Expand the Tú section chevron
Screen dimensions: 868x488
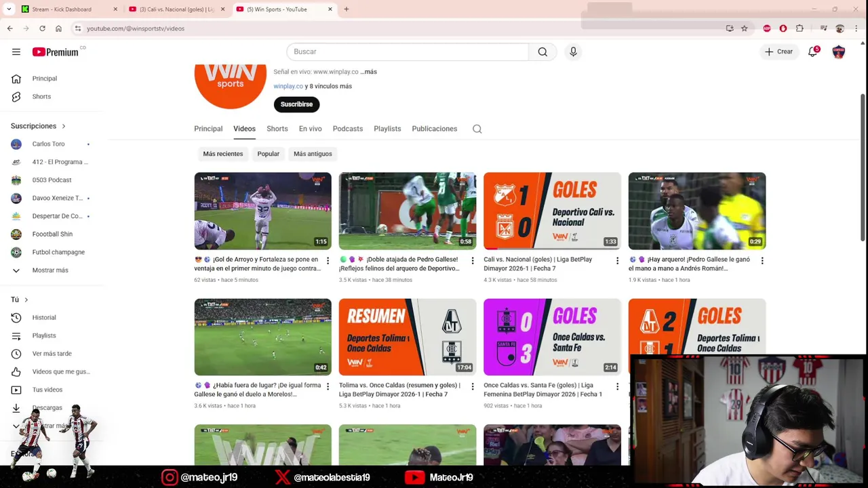[x=26, y=300]
